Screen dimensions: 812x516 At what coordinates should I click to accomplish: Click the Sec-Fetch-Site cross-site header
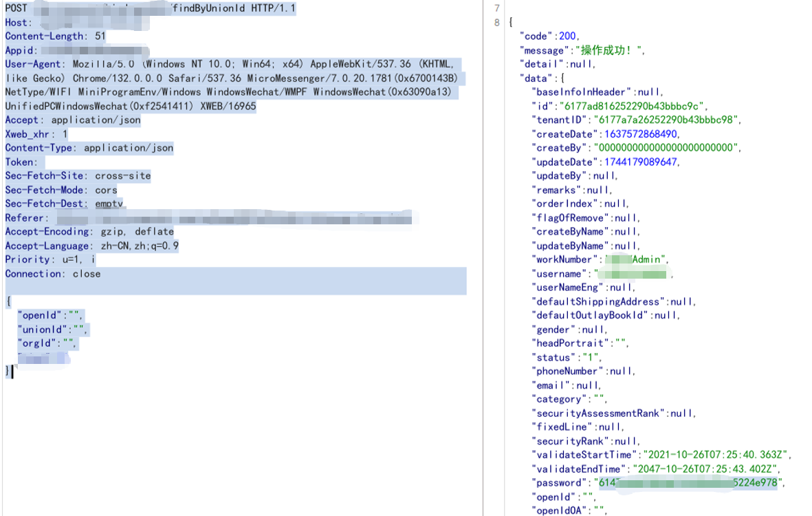click(x=77, y=176)
